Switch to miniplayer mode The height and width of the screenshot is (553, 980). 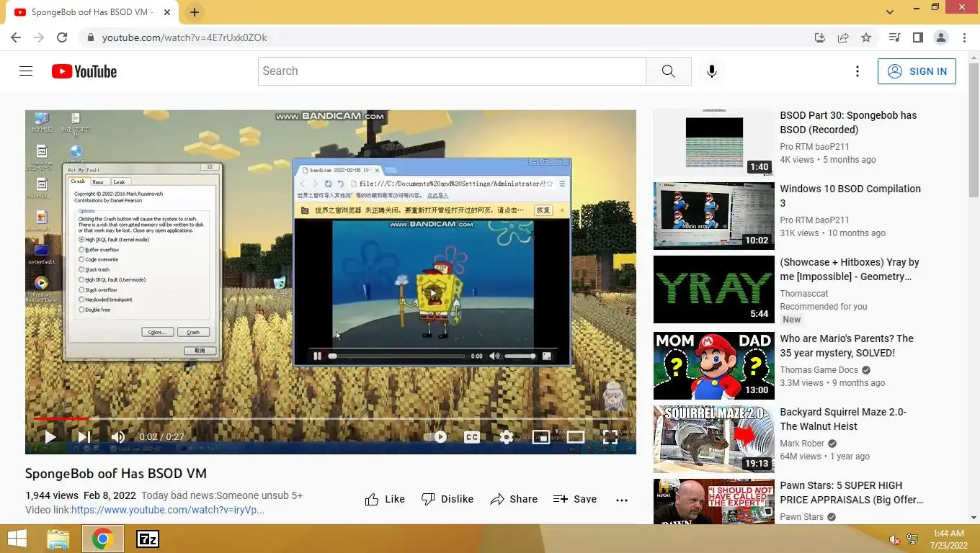tap(541, 437)
